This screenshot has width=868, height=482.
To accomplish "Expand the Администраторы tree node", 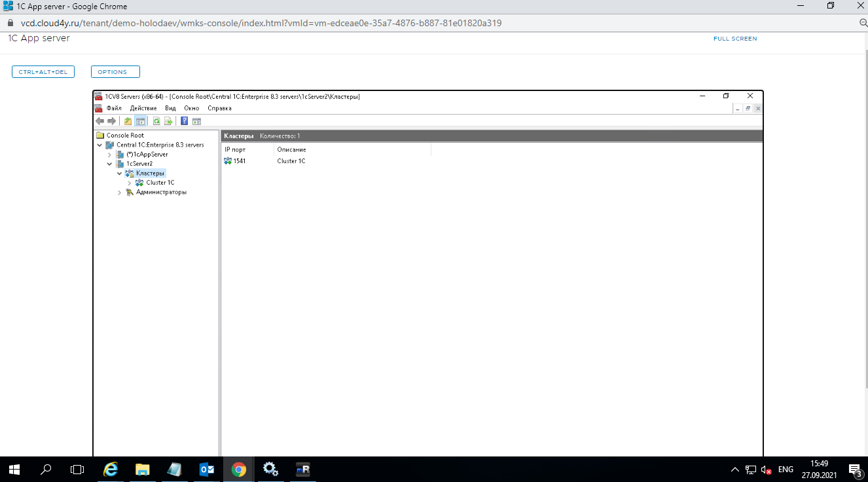I will (120, 193).
